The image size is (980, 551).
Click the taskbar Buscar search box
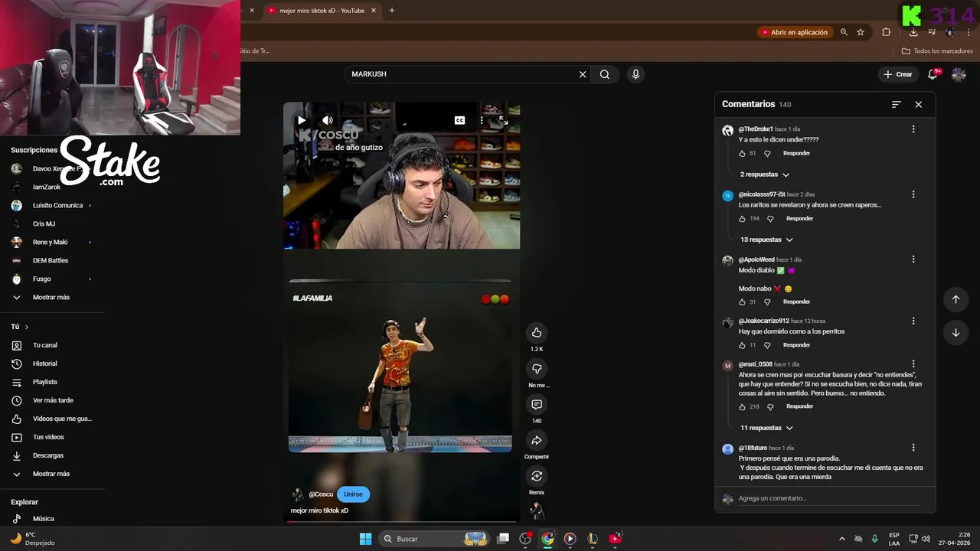435,539
